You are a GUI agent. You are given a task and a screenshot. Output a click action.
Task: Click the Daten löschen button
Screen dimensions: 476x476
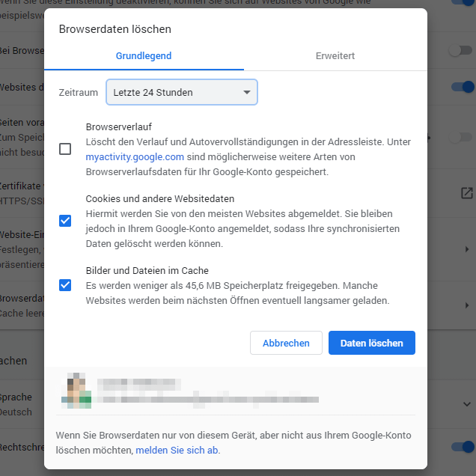(x=371, y=343)
